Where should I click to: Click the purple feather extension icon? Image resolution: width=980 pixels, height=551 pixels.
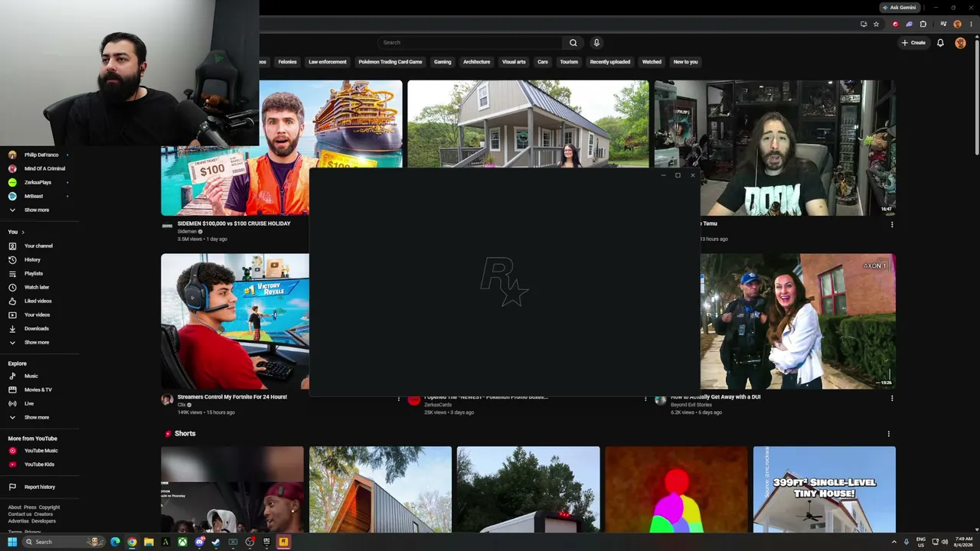909,24
